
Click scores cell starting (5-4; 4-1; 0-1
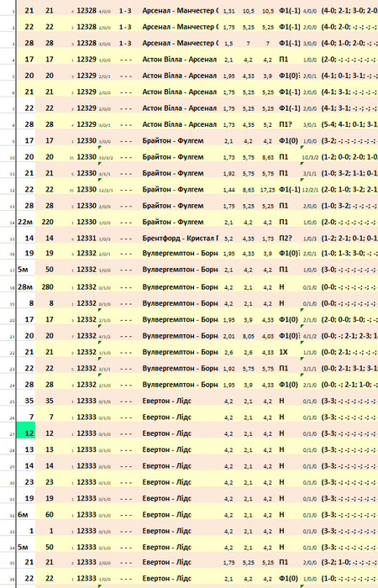(x=349, y=124)
